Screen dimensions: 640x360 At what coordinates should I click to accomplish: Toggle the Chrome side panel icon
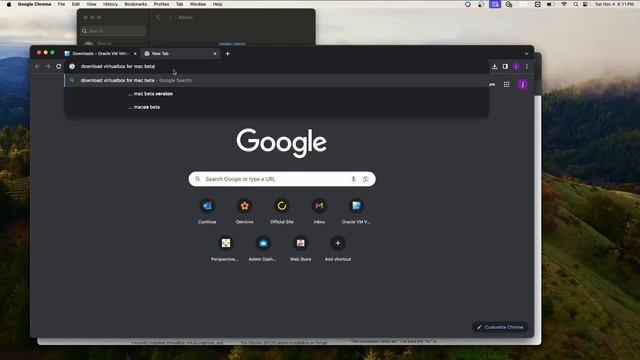(x=505, y=67)
